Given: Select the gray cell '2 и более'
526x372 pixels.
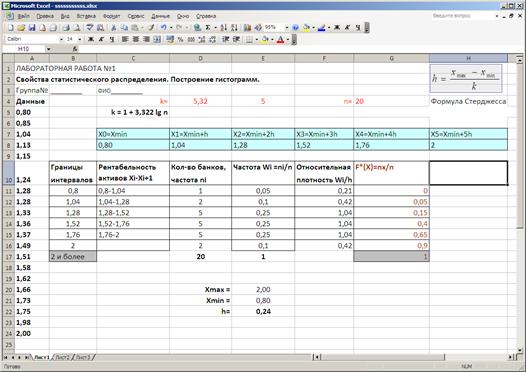Looking at the screenshot, I should [73, 257].
